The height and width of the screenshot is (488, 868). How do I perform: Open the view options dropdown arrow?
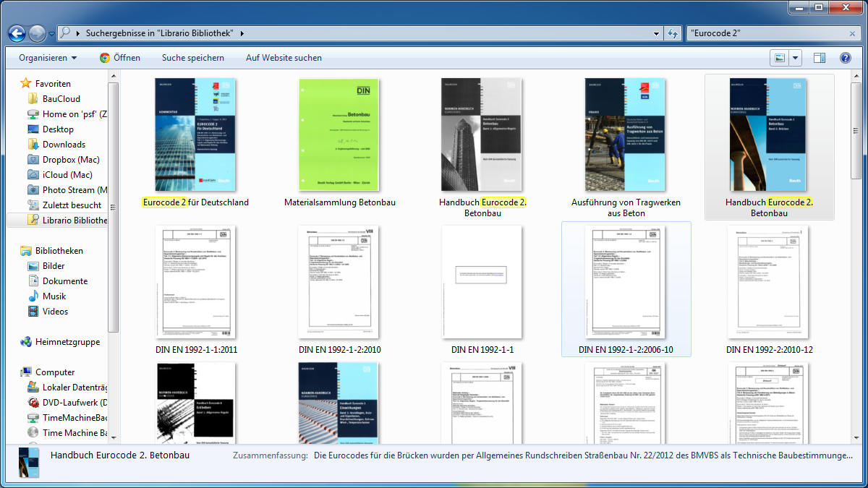click(796, 58)
